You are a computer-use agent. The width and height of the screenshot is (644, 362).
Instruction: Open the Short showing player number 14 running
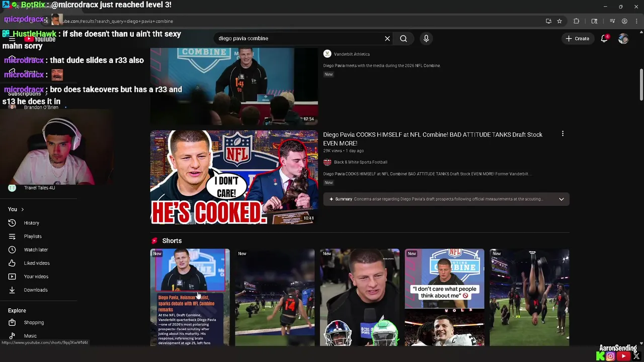coord(275,297)
